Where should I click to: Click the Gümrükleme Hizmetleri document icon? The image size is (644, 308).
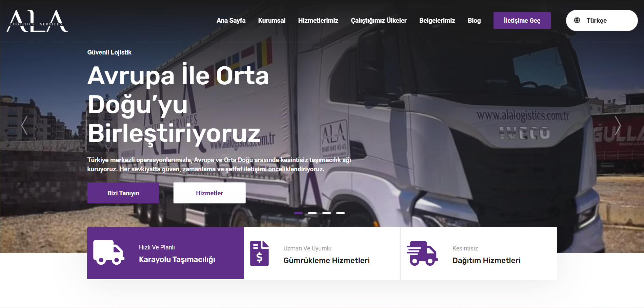[260, 253]
